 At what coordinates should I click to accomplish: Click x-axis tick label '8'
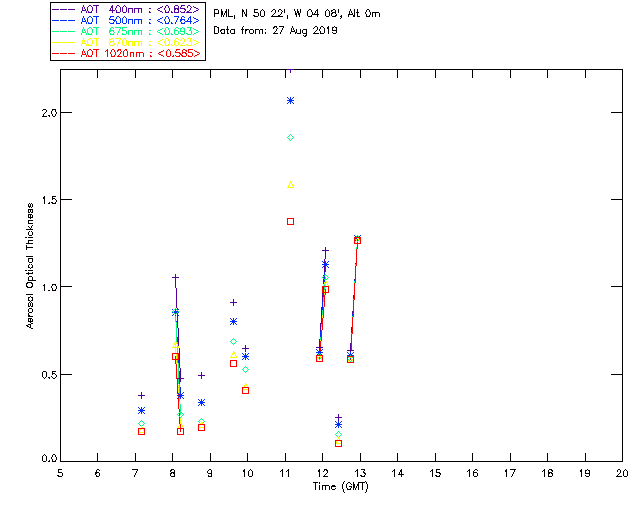173,473
